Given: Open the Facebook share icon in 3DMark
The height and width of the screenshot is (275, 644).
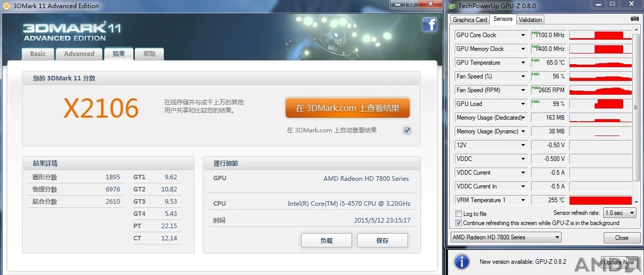Looking at the screenshot, I should 430,24.
